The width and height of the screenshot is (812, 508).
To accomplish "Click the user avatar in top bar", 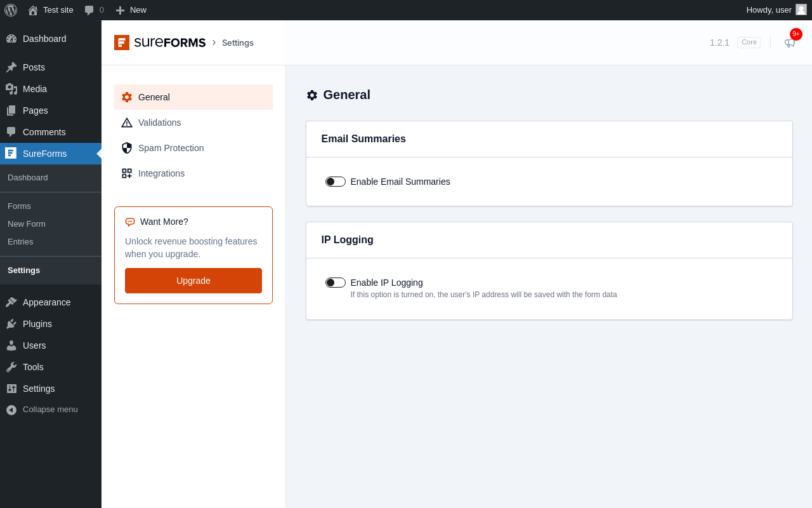I will tap(801, 10).
